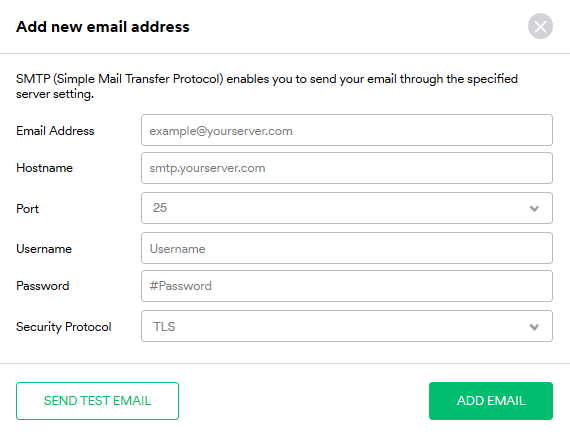Close the Add new email address dialog
This screenshot has height=435, width=570.
pyautogui.click(x=540, y=26)
